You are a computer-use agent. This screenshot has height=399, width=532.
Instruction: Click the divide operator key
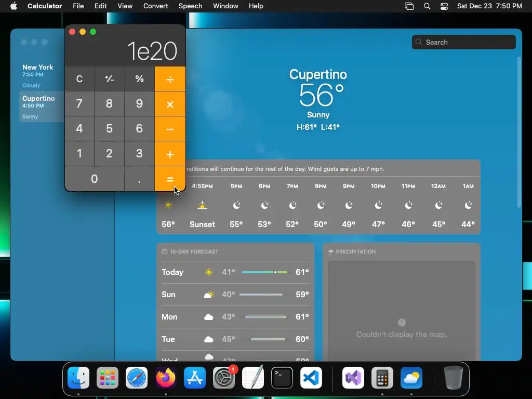tap(170, 79)
